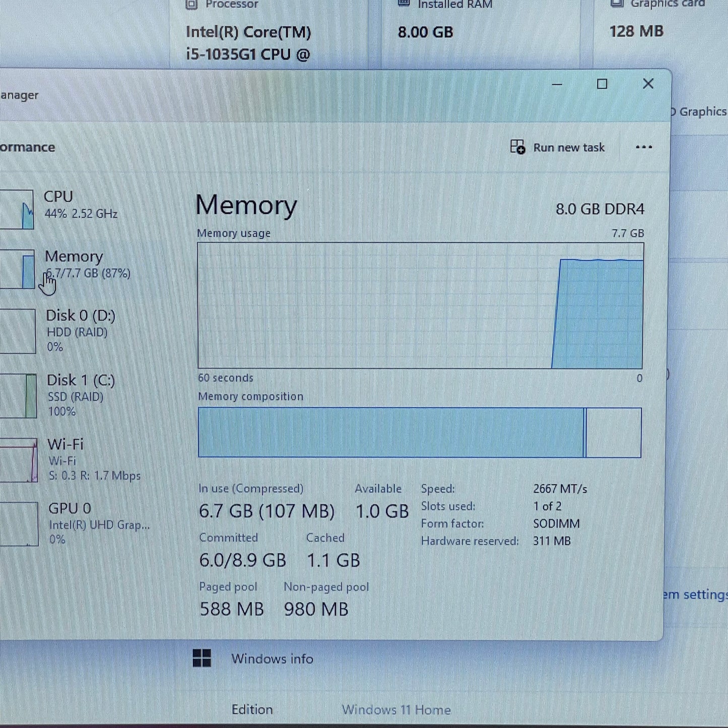Select the Memory usage thumbnail graph
The image size is (728, 728).
[x=17, y=269]
